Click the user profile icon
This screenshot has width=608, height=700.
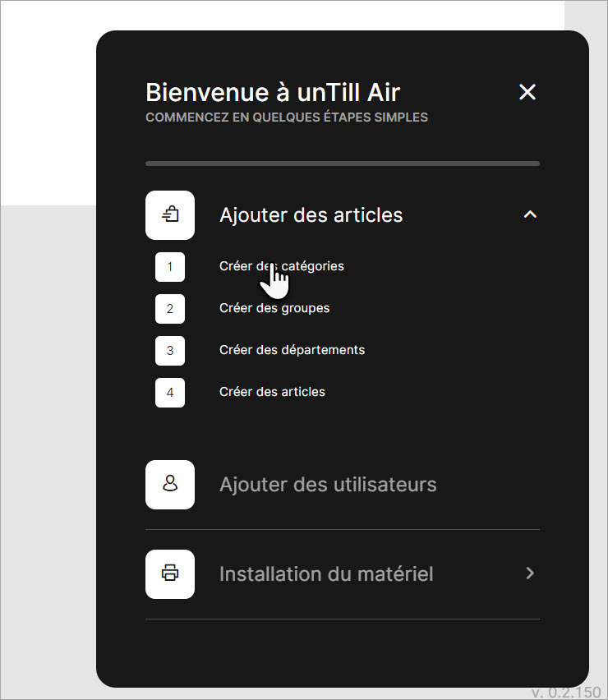point(170,485)
